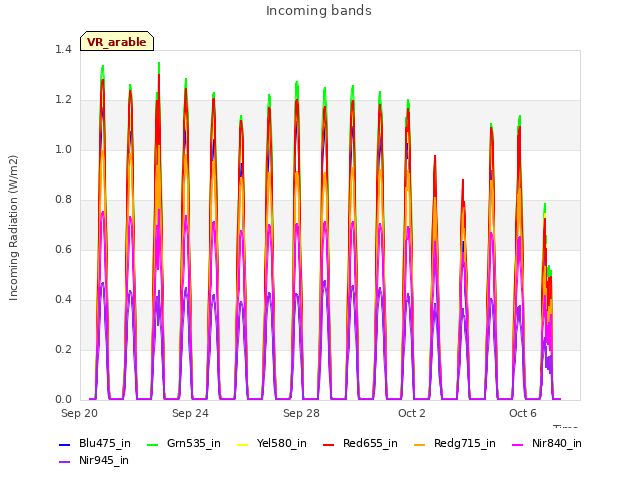Click the yellow Yel580_in legend swatch
The height and width of the screenshot is (480, 640).
[x=242, y=444]
